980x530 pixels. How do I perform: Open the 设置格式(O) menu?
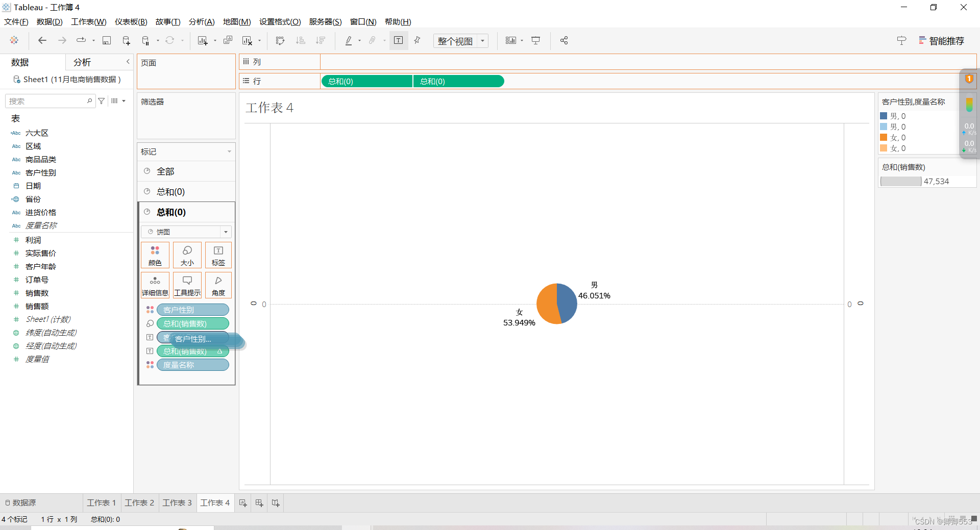[x=280, y=21]
